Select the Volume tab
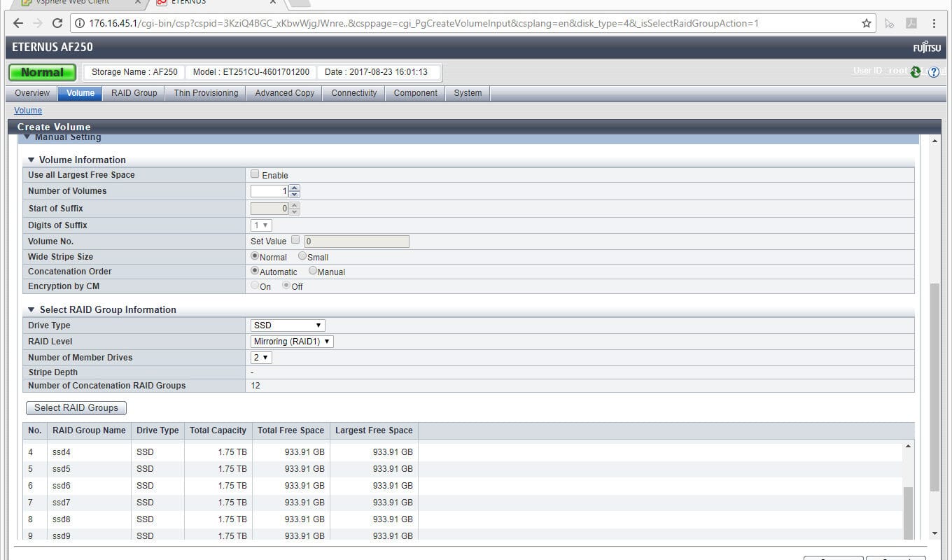Image resolution: width=952 pixels, height=560 pixels. tap(80, 93)
